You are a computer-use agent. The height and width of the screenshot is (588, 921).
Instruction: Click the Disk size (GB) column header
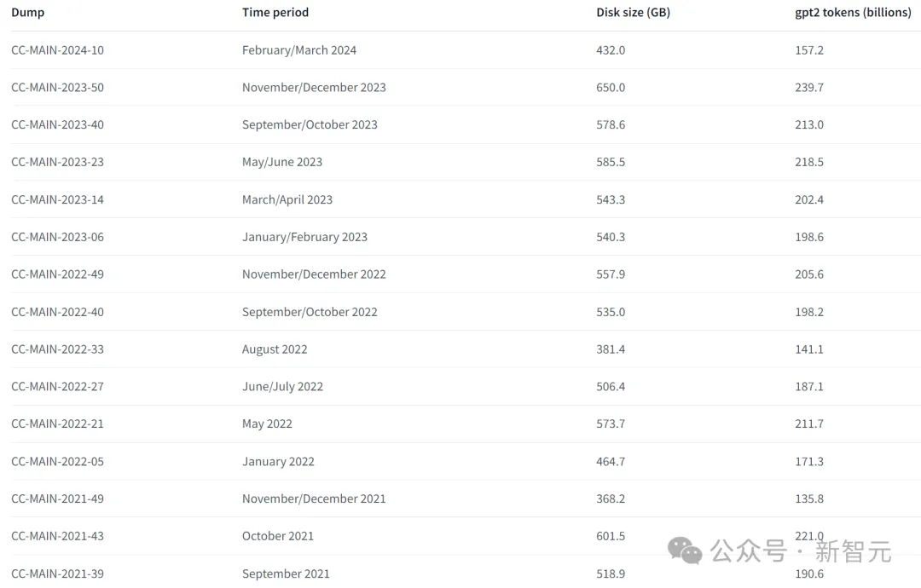(x=633, y=12)
